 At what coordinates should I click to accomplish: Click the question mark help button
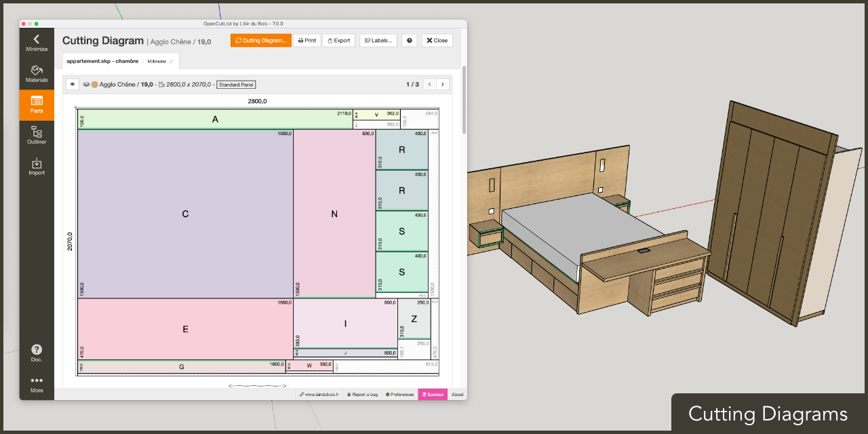click(x=410, y=41)
